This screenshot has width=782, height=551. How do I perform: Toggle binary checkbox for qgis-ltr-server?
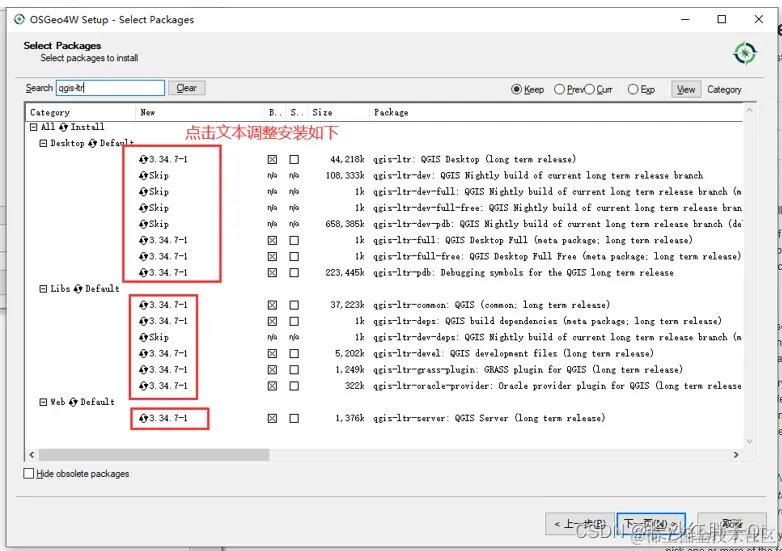coord(272,418)
